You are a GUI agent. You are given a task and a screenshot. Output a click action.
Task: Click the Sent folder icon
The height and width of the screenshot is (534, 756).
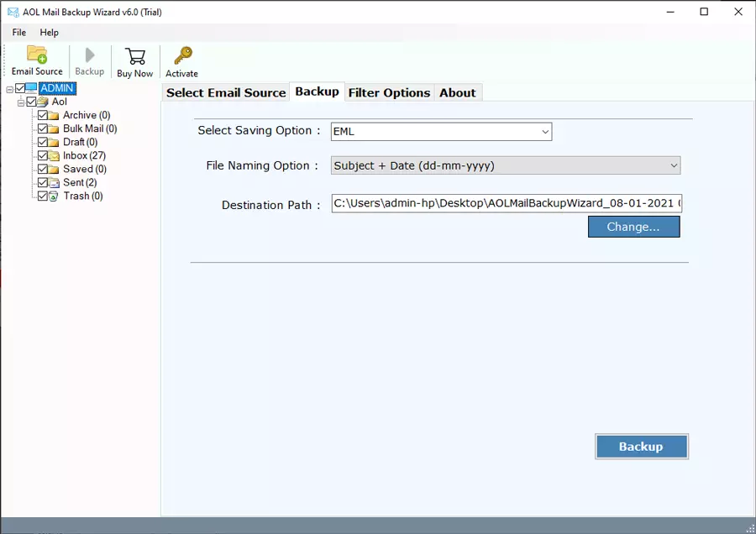(54, 183)
